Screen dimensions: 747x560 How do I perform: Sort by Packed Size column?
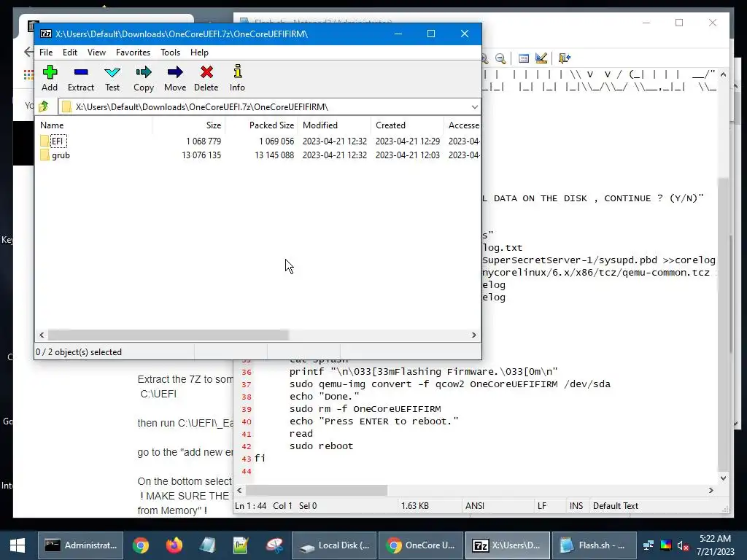point(262,125)
